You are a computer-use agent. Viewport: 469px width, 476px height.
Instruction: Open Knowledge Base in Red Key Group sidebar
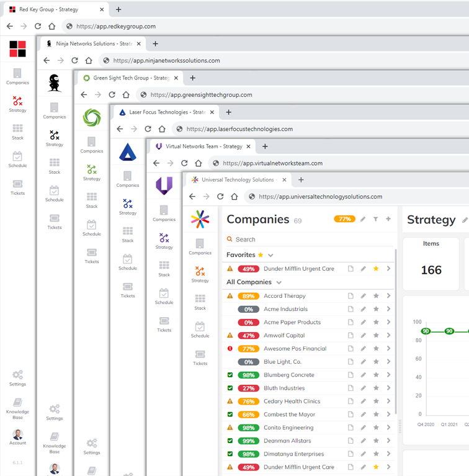point(17,408)
